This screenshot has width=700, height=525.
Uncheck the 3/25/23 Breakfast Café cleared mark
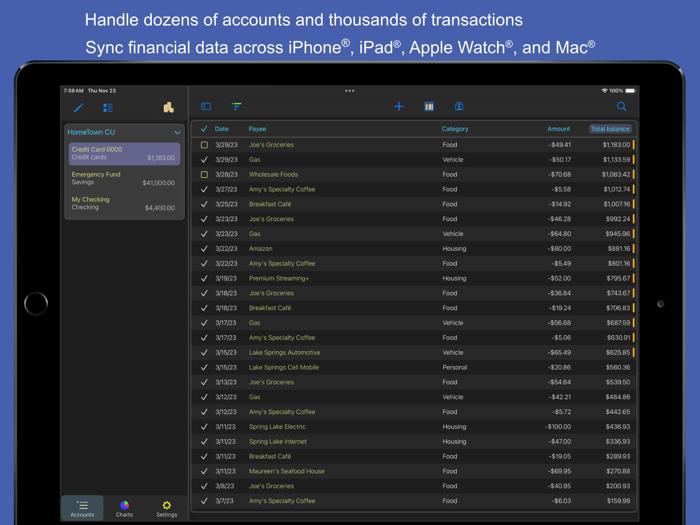coord(204,204)
